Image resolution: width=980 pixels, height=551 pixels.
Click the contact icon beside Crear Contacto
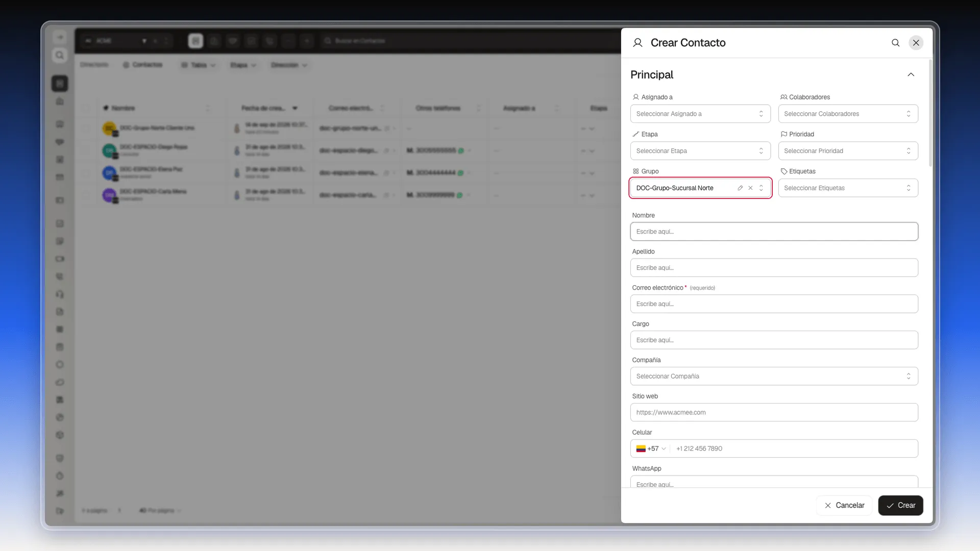[638, 43]
